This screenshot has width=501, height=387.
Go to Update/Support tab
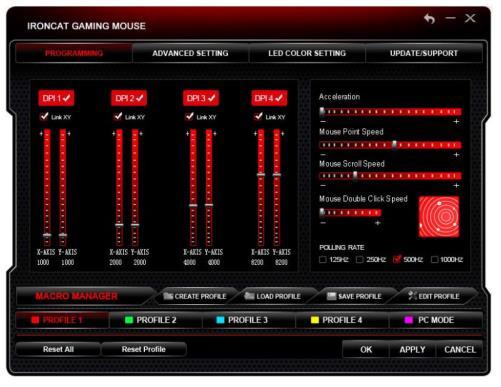click(x=424, y=53)
